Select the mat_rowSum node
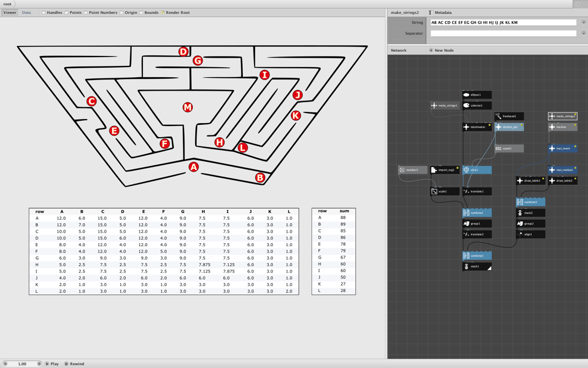Screen dimensions: 588x368 [563, 170]
